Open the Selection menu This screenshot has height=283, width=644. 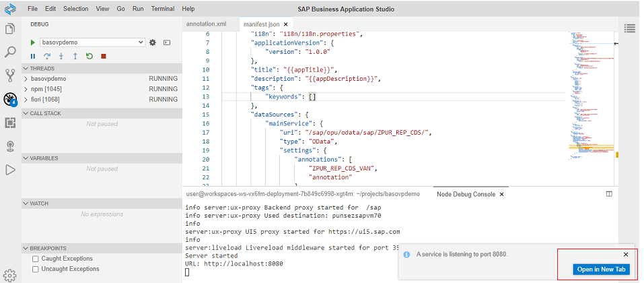point(75,9)
